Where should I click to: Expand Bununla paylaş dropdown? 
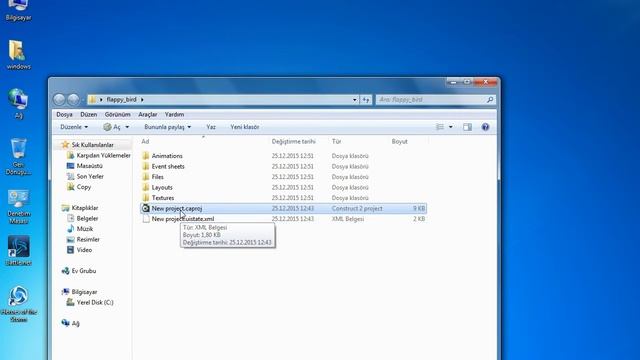click(167, 127)
